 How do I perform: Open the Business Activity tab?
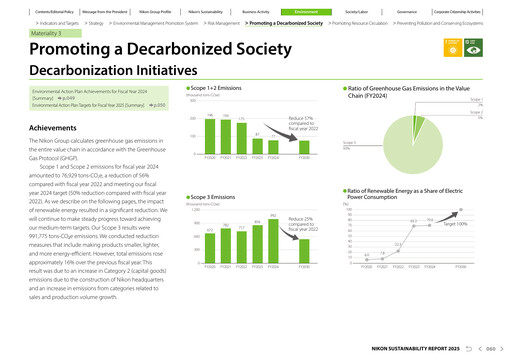click(x=256, y=12)
